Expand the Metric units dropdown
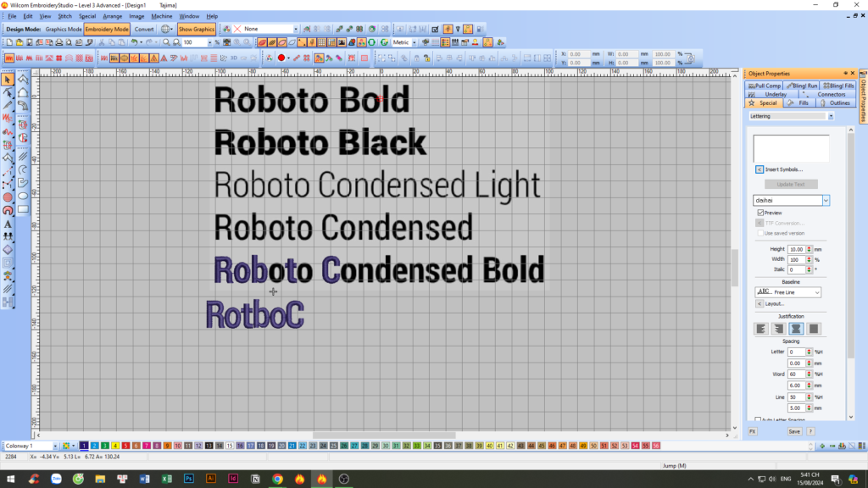 (x=414, y=42)
